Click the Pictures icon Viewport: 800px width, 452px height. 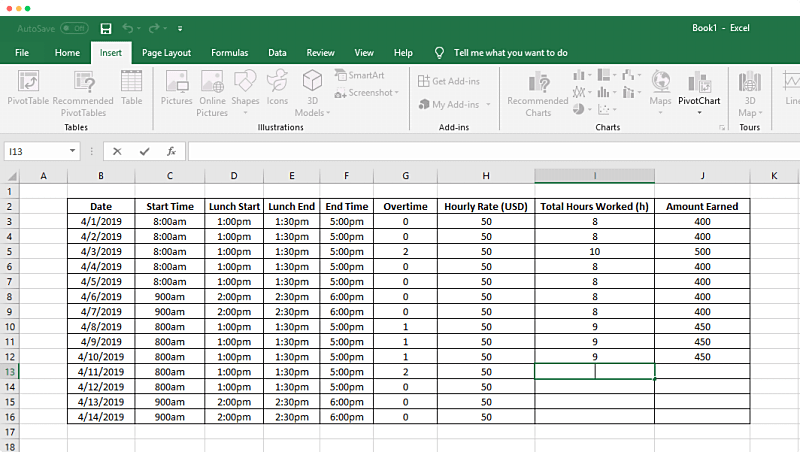[x=176, y=82]
